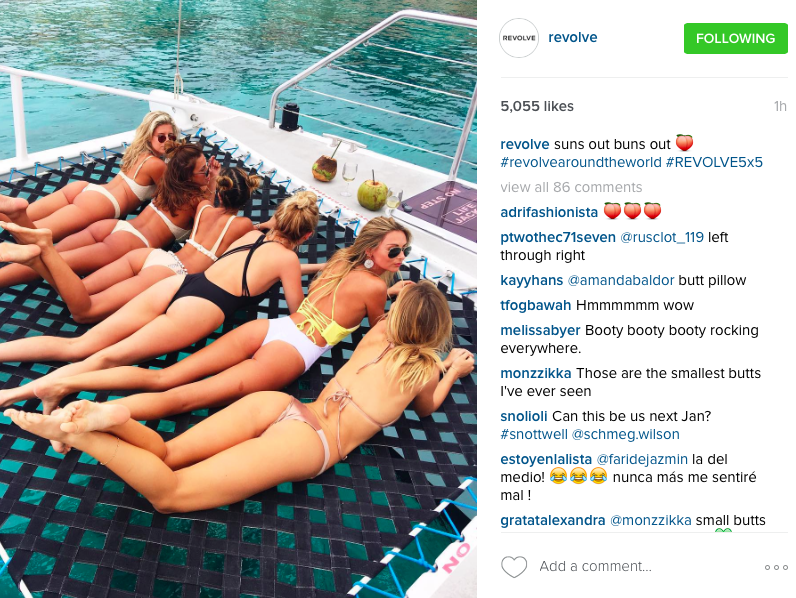Click the boat post photo
This screenshot has width=796, height=598.
(x=238, y=299)
